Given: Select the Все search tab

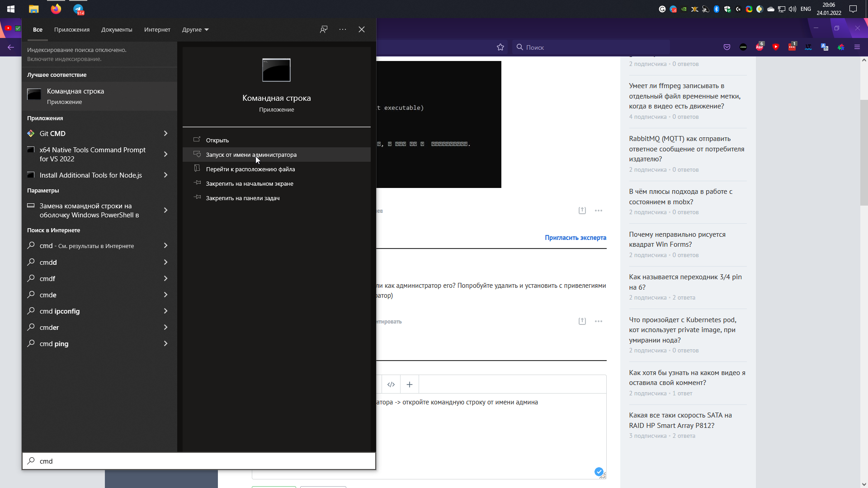Looking at the screenshot, I should click(x=38, y=30).
